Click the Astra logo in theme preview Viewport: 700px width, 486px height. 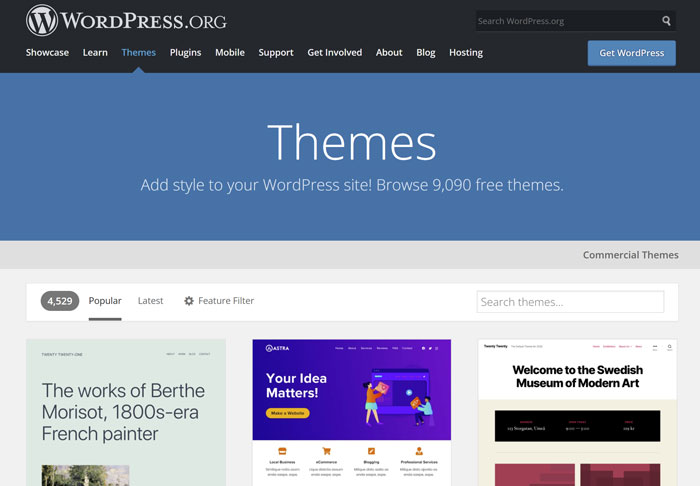[x=277, y=348]
